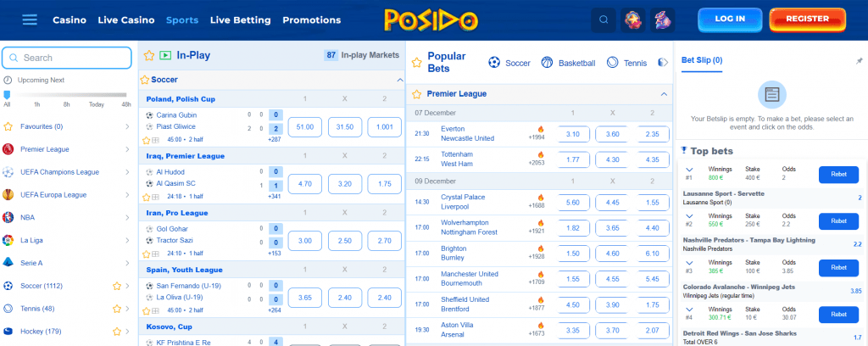Viewport: 868px width, 346px height.
Task: Click the LOG IN button
Action: [x=730, y=20]
